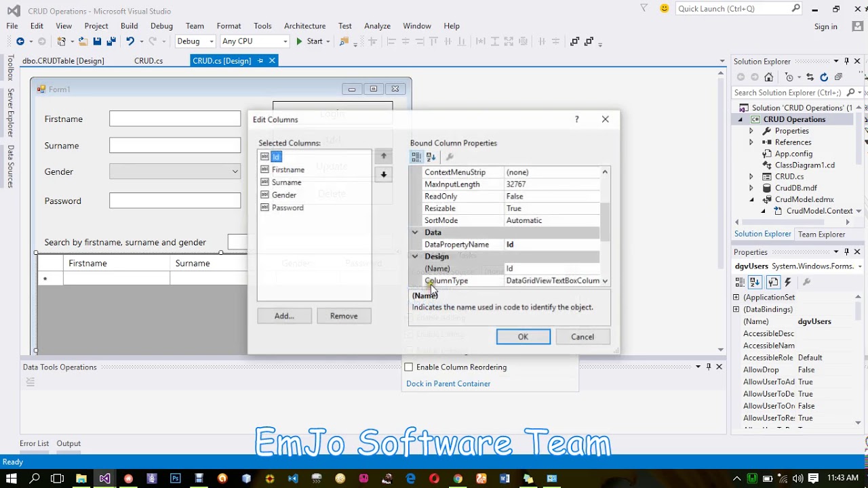This screenshot has width=868, height=488.
Task: Open File Explorer from the taskbar
Action: point(81,479)
